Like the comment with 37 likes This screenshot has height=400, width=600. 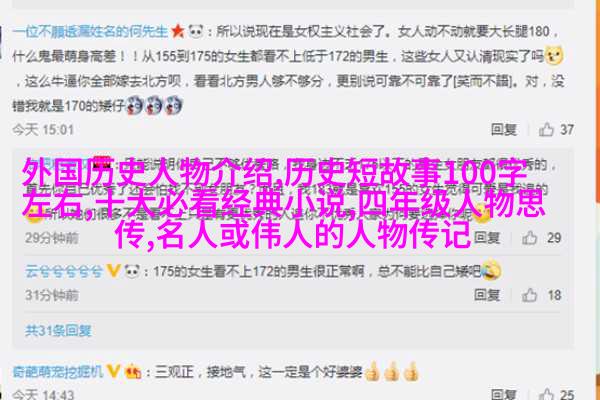click(546, 129)
